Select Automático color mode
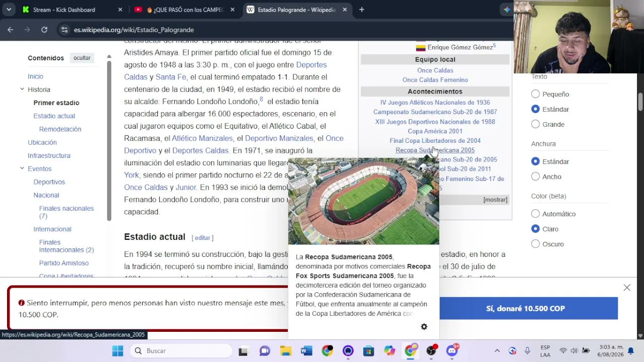Viewport: 644px width, 362px height. click(x=535, y=214)
